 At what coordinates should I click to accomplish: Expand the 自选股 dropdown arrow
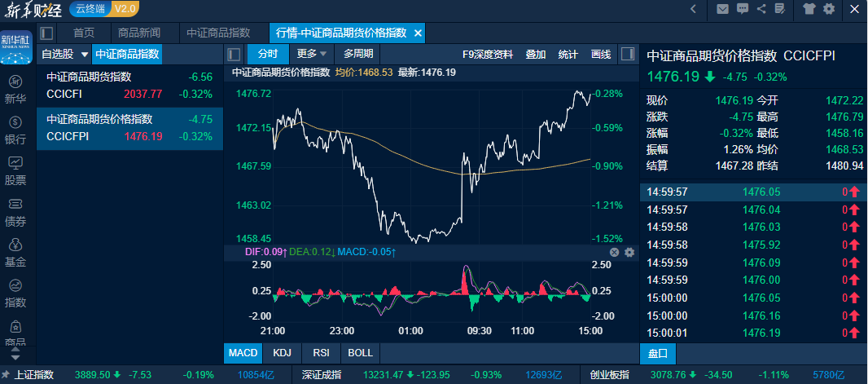tap(84, 55)
